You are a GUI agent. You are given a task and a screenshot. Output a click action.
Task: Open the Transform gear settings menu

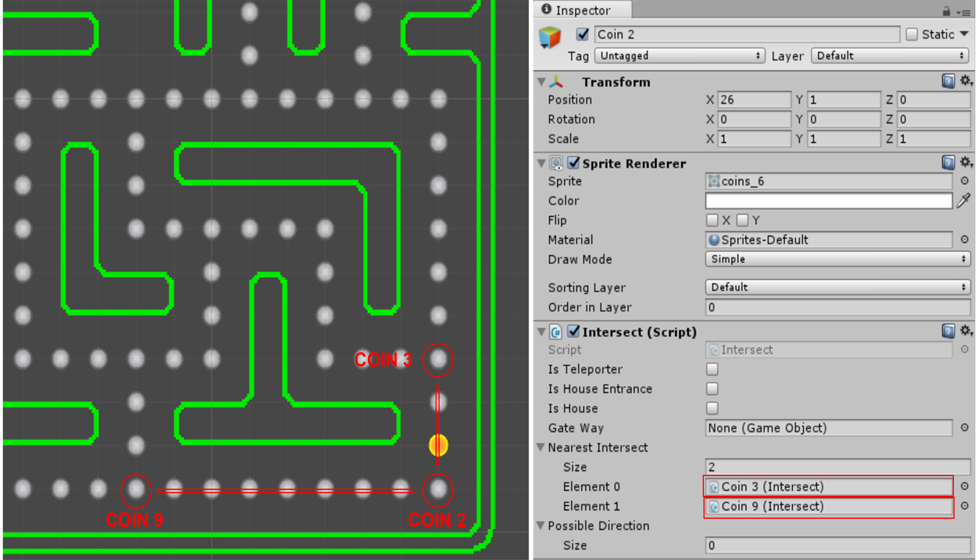click(x=966, y=81)
